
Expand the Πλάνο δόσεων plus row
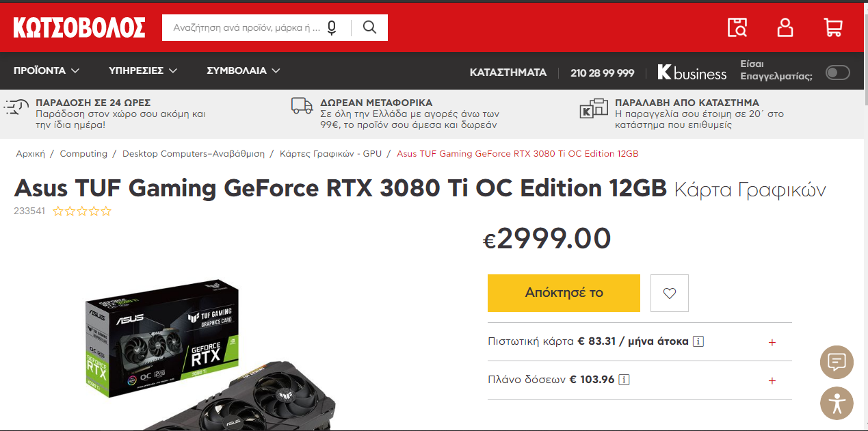pos(640,380)
